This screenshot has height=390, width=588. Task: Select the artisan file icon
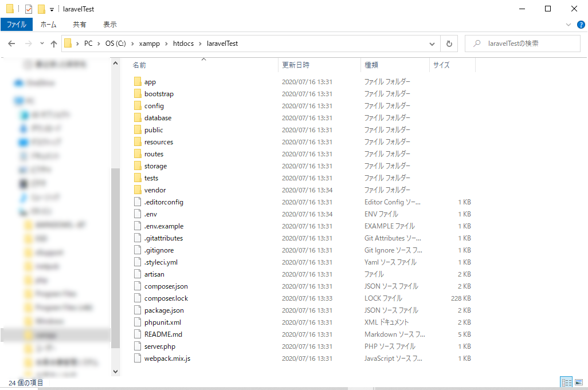(x=138, y=274)
